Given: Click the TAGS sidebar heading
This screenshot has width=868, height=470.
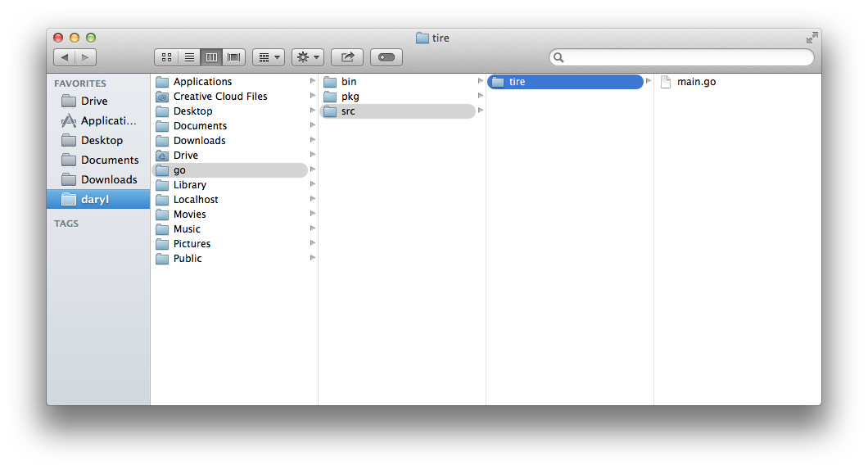Looking at the screenshot, I should click(66, 224).
